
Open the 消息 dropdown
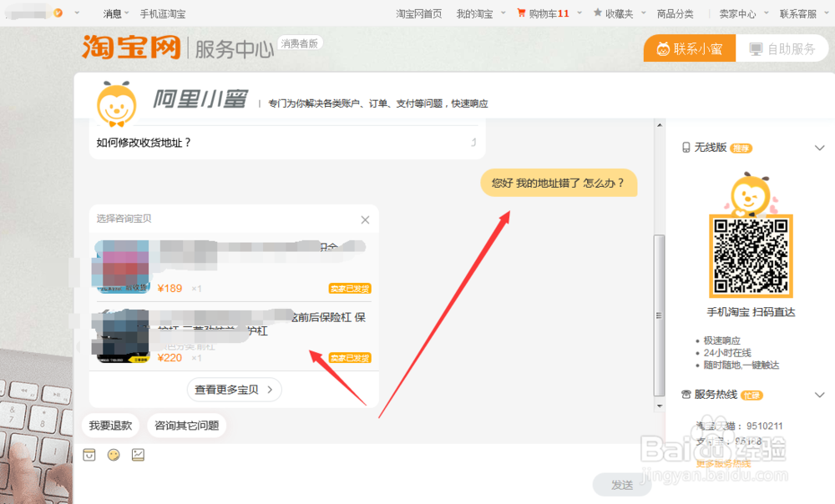coord(115,14)
